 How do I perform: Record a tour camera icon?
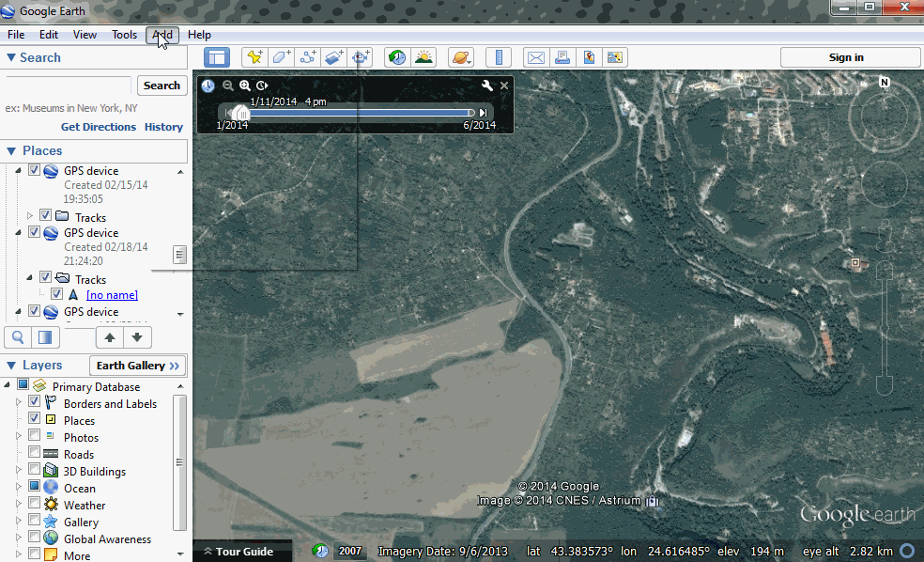pos(361,57)
